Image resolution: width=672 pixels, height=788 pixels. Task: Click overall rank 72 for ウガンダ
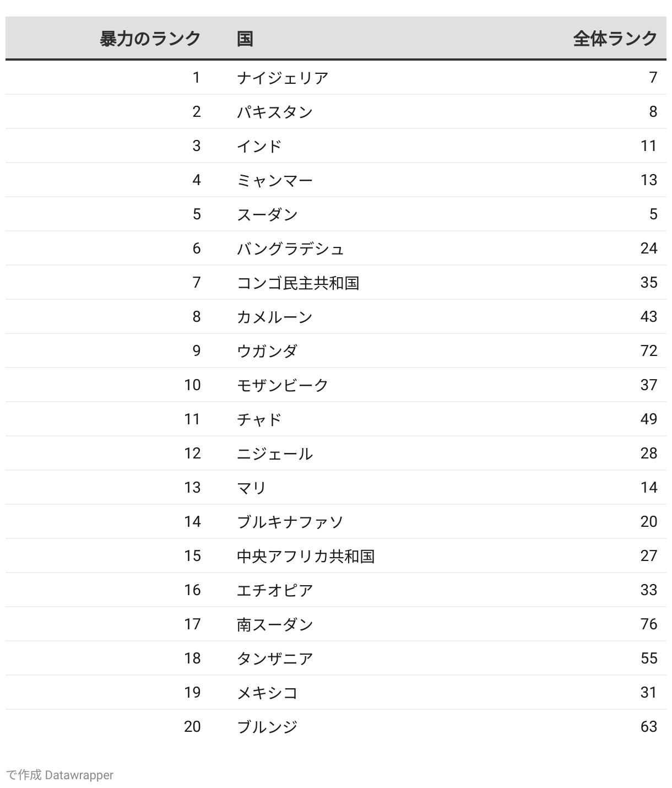[649, 351]
